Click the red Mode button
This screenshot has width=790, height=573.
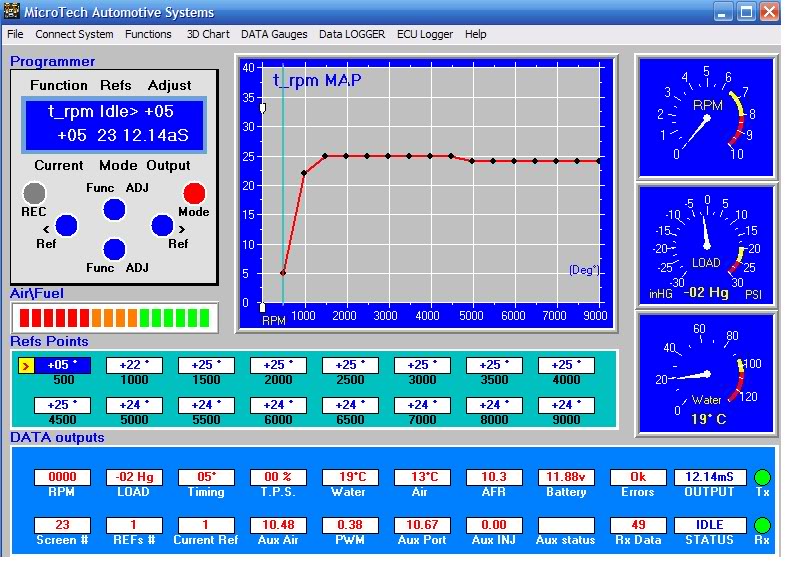coord(194,193)
